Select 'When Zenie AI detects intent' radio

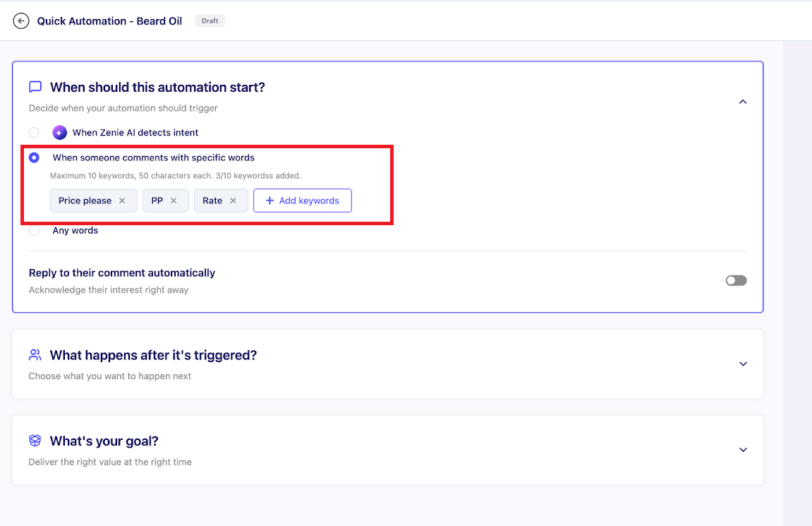click(34, 133)
